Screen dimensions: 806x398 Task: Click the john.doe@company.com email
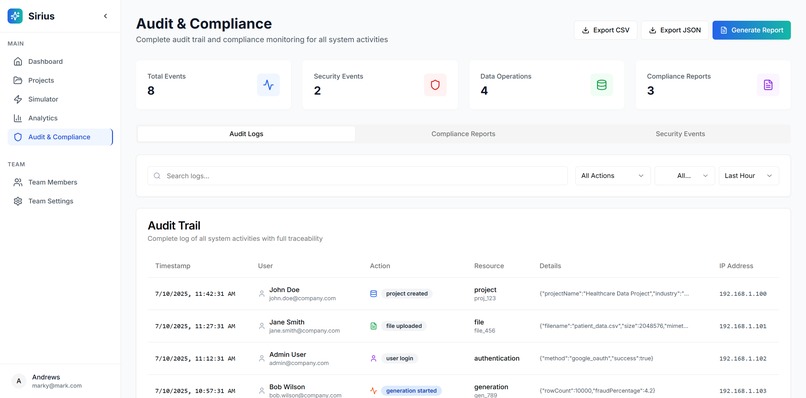tap(302, 298)
